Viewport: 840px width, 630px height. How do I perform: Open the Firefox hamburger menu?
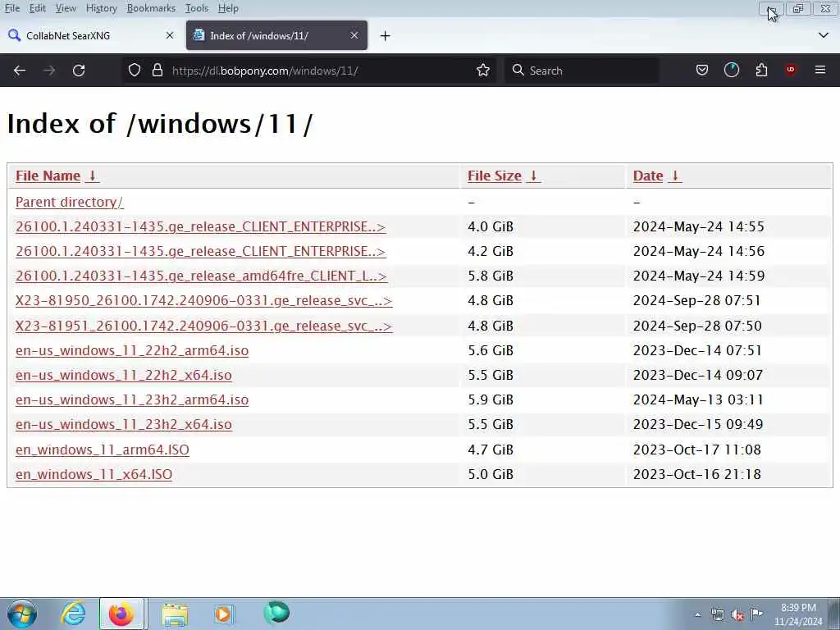pyautogui.click(x=820, y=71)
